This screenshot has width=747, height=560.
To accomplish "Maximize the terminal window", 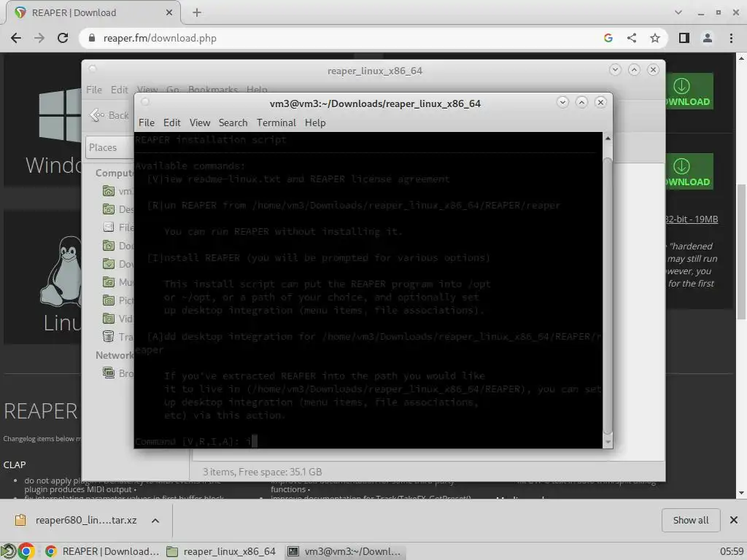I will (581, 102).
